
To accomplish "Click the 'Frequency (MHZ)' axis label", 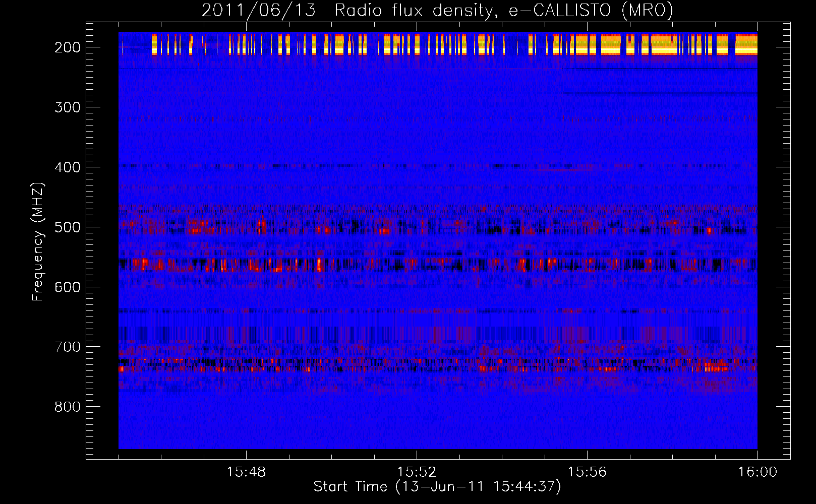I will (38, 241).
